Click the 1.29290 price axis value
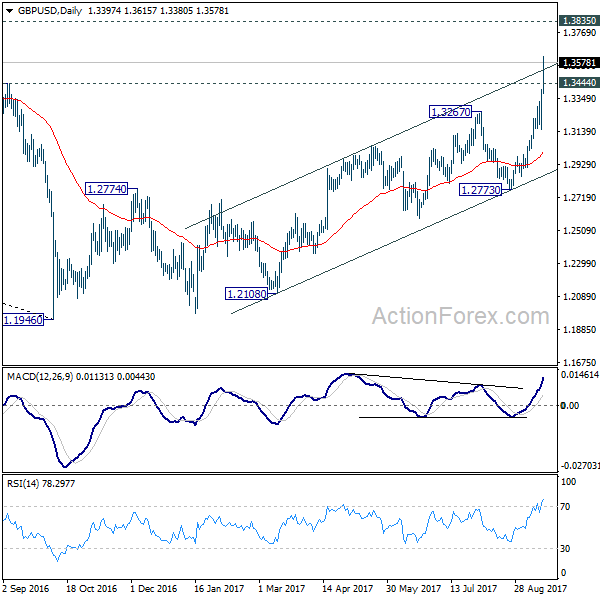This screenshot has width=600, height=600. click(579, 165)
